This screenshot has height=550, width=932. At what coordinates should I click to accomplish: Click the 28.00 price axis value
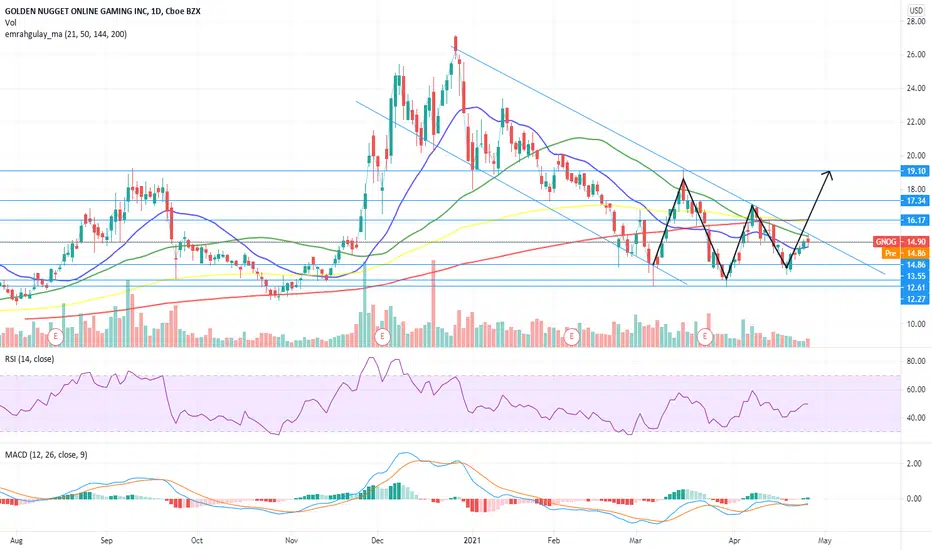coord(916,21)
